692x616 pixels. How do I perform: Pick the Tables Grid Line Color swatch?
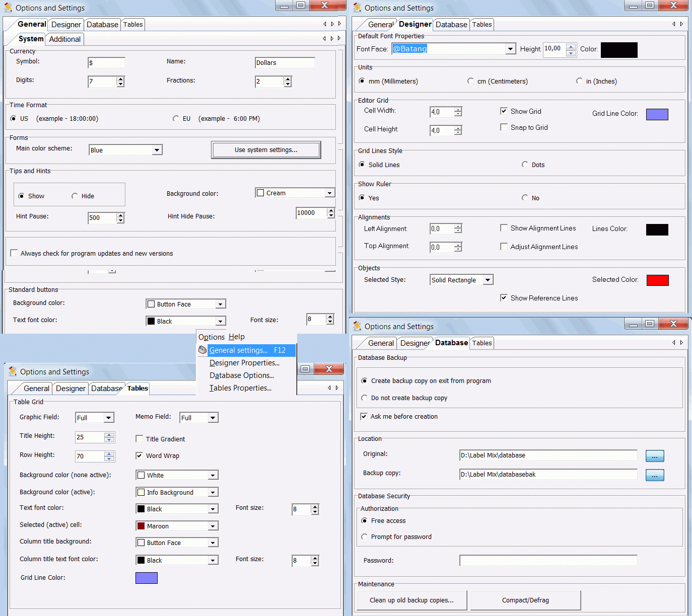tap(147, 578)
